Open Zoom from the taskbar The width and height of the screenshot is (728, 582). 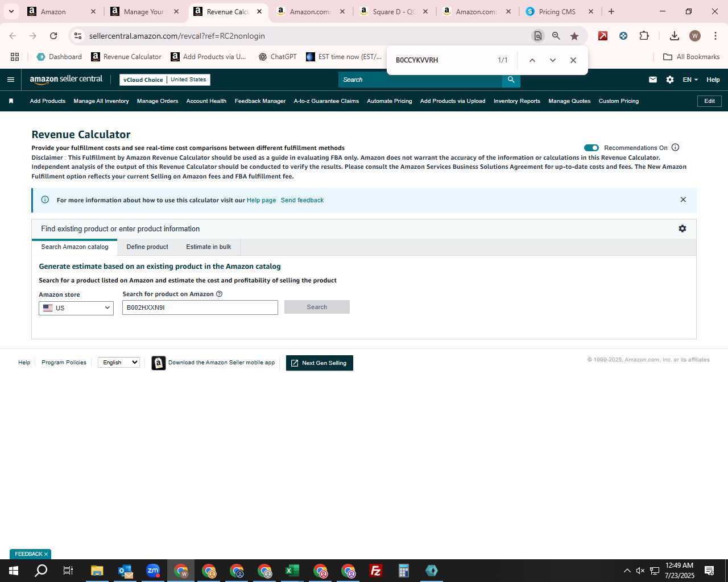tap(153, 571)
